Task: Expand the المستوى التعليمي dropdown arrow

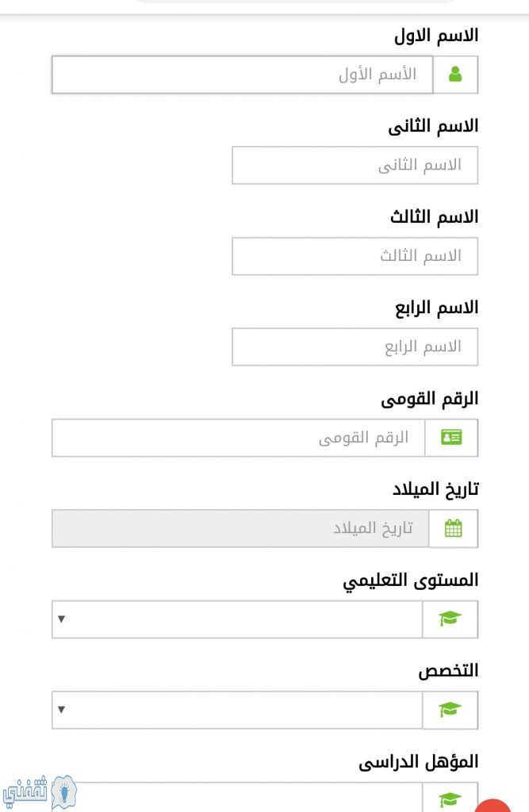Action: 62,619
